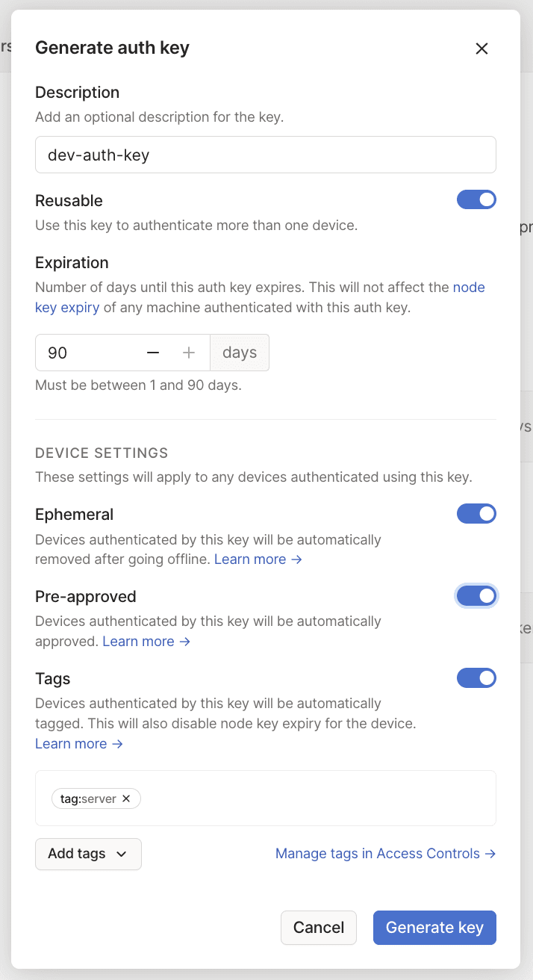Screen dimensions: 533x980
Task: Open the Add tags dropdown
Action: click(88, 853)
